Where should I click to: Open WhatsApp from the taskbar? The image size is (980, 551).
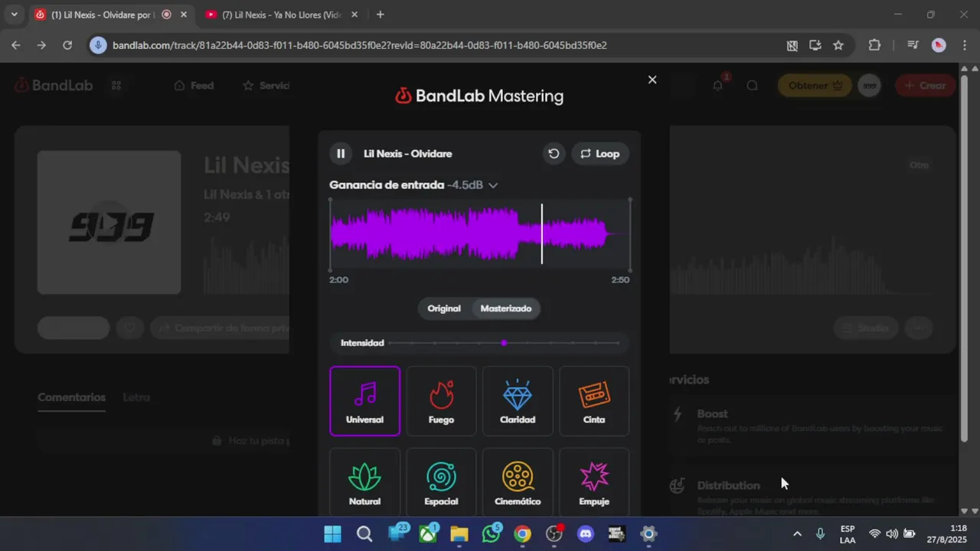click(491, 534)
